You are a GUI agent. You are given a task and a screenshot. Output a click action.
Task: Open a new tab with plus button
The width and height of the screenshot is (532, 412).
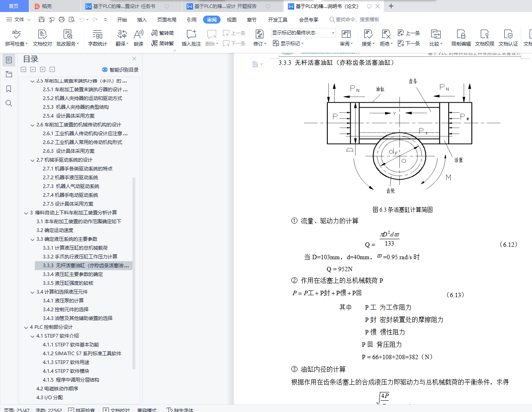[391, 6]
